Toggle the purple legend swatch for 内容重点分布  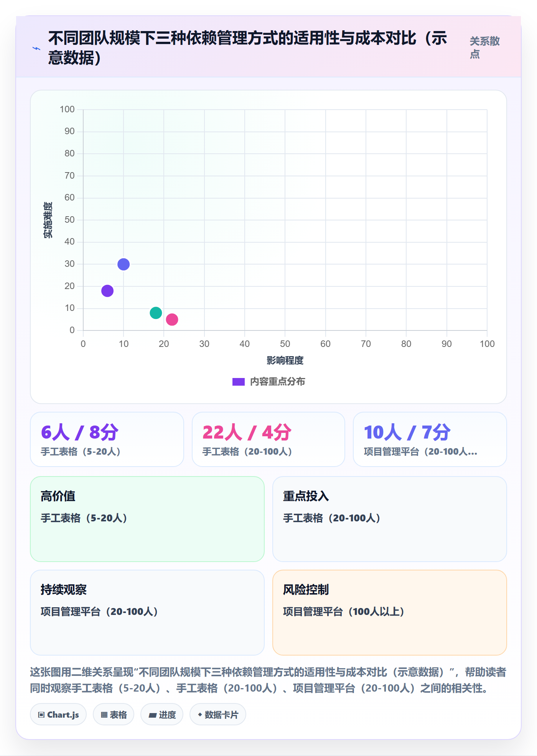point(239,382)
